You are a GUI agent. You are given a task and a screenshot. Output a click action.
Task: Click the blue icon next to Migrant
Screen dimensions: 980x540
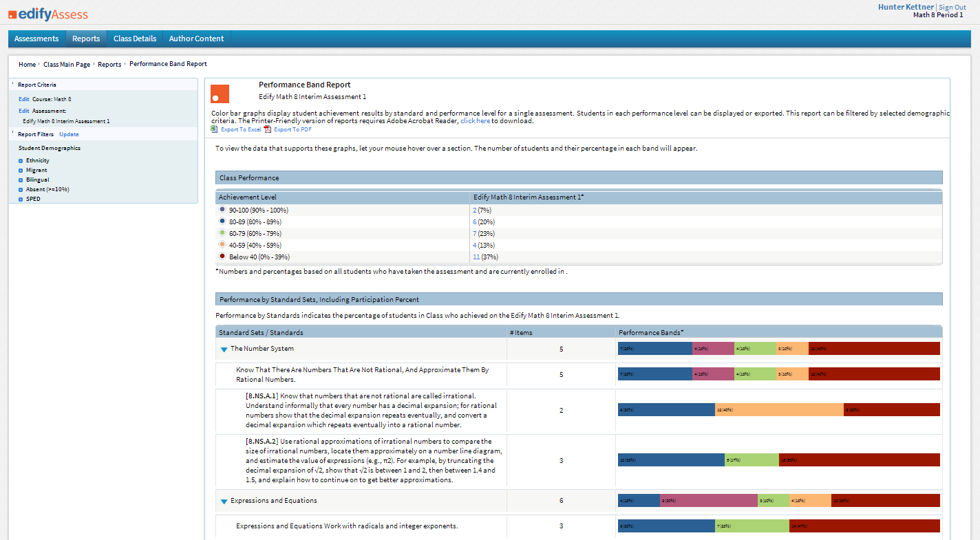point(21,171)
